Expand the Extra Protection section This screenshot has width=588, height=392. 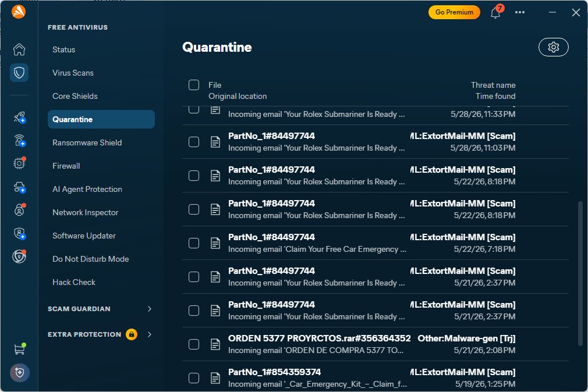pos(150,334)
